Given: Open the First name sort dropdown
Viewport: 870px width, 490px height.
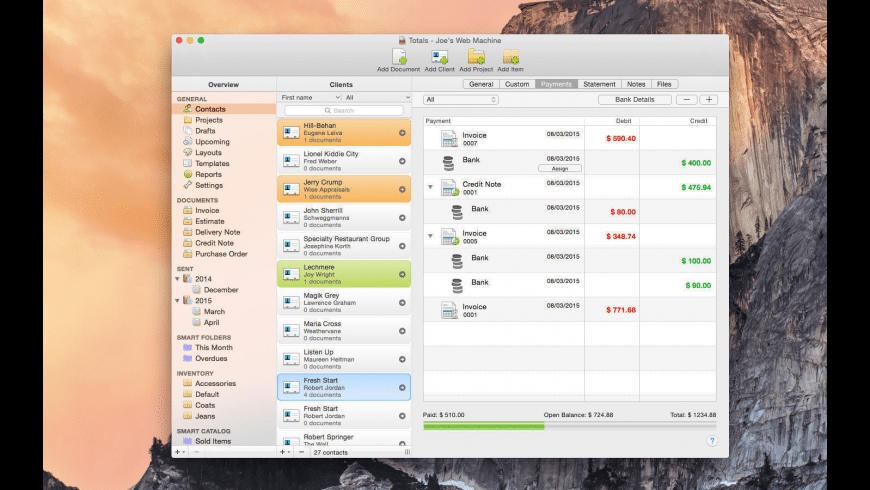Looking at the screenshot, I should [x=310, y=98].
